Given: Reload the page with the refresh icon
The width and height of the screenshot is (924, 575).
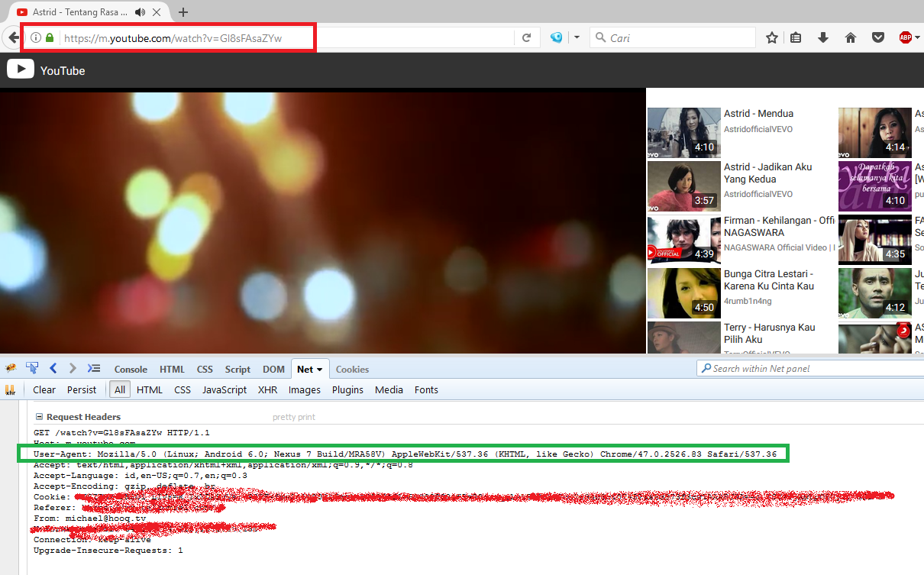Looking at the screenshot, I should 526,37.
